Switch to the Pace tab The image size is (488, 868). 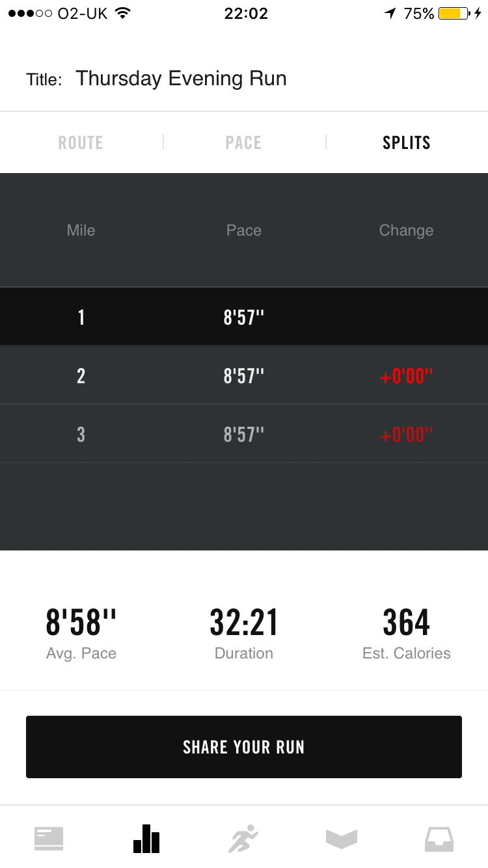(x=243, y=142)
